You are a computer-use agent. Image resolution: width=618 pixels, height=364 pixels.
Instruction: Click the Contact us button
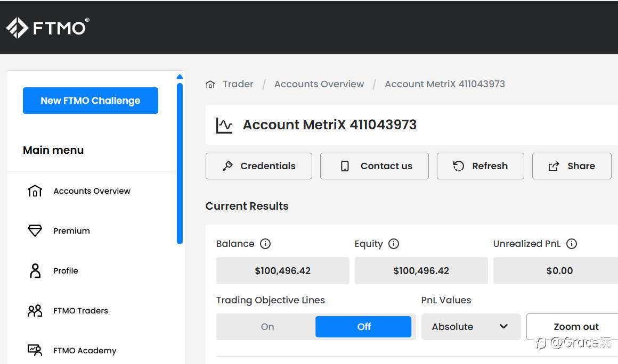click(375, 166)
